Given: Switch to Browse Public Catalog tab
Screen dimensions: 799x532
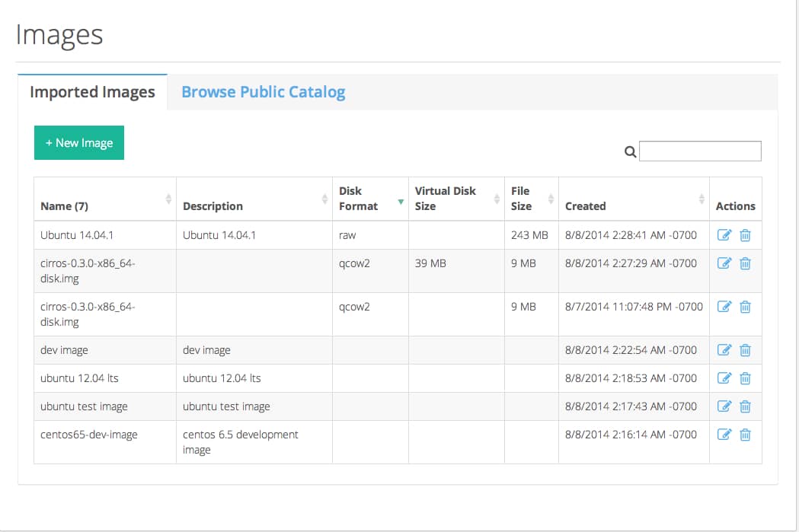Looking at the screenshot, I should 263,92.
